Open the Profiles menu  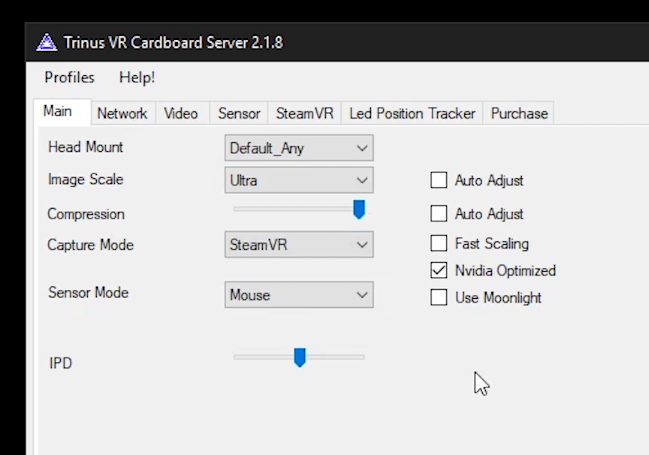[70, 77]
